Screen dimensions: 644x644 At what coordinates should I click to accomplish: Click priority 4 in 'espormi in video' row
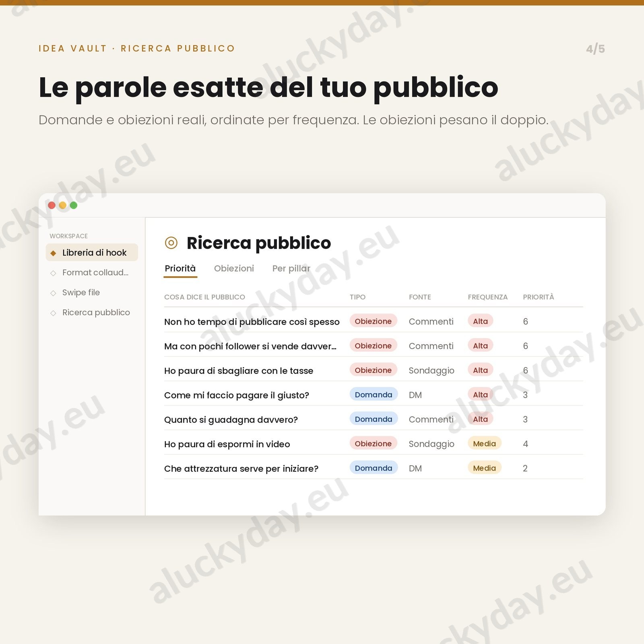[525, 444]
